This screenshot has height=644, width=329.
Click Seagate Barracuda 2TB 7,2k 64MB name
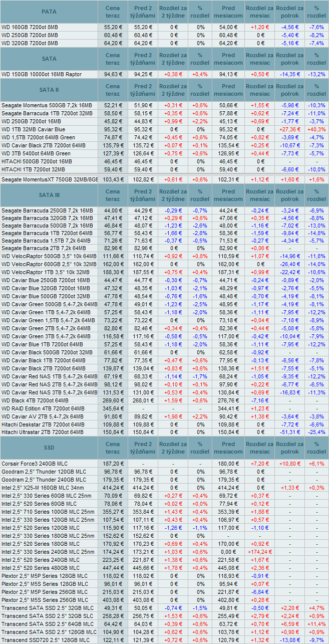click(x=44, y=248)
